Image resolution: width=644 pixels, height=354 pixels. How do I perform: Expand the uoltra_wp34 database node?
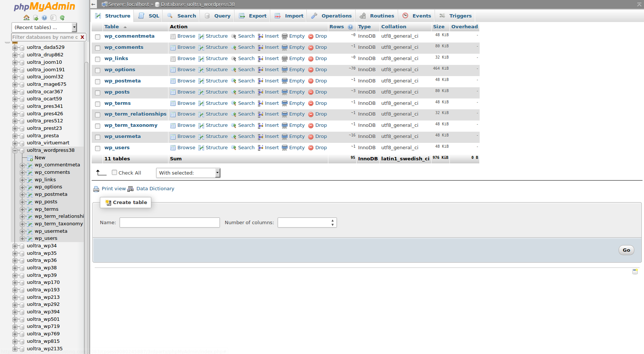coord(15,246)
